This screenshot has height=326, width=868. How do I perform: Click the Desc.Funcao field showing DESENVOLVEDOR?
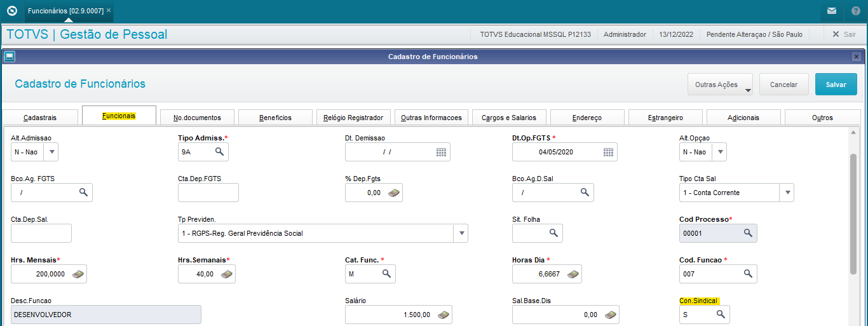pyautogui.click(x=106, y=315)
